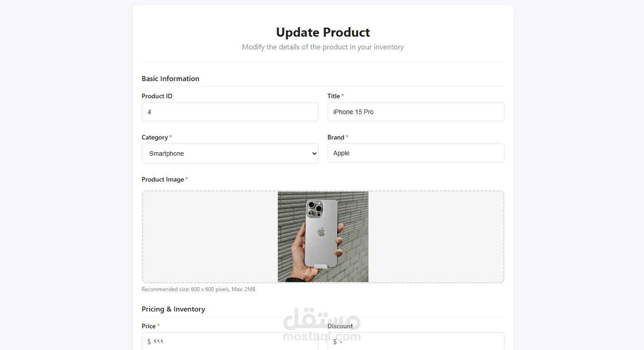The height and width of the screenshot is (350, 644).
Task: Click the empty dashed upload area
Action: tap(436, 237)
